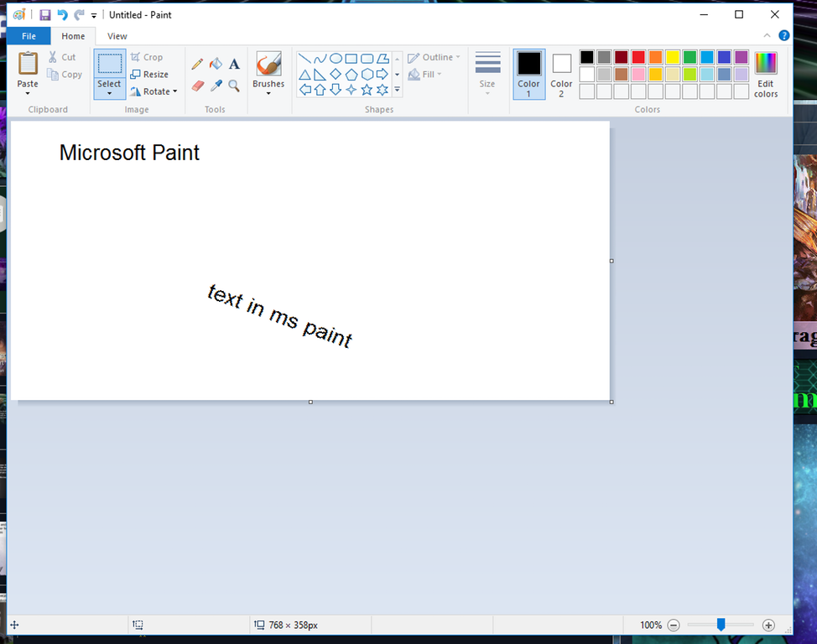Switch to the Home tab
Screen dimensions: 817x644
pyautogui.click(x=73, y=36)
